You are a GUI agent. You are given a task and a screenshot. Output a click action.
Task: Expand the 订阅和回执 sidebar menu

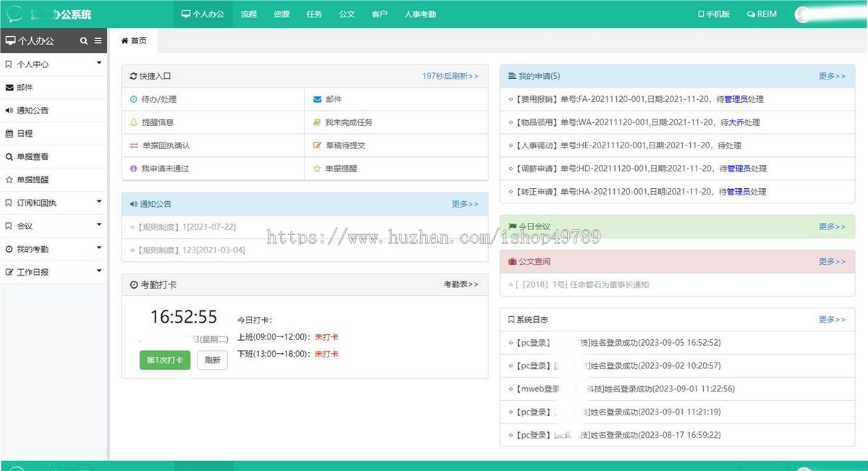54,203
